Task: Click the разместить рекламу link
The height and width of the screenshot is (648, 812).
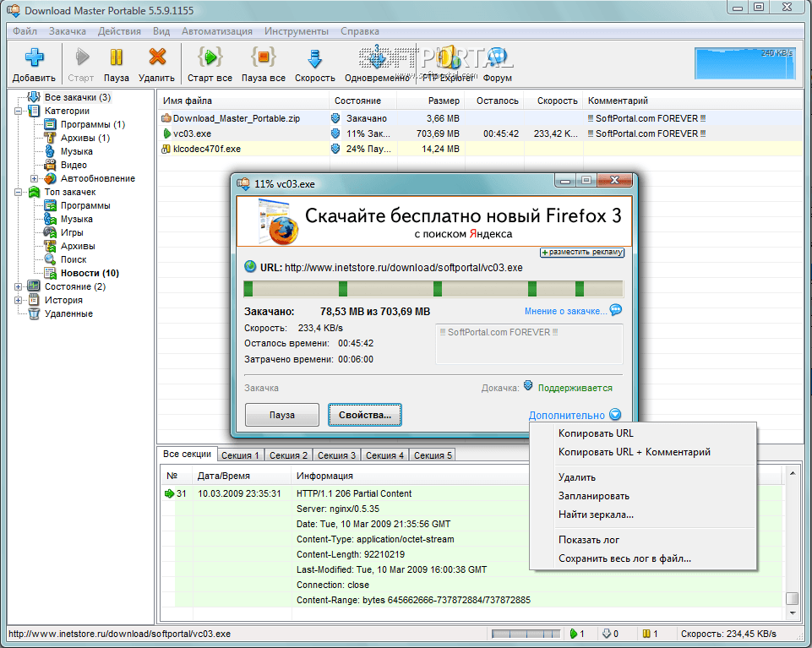Action: tap(582, 253)
